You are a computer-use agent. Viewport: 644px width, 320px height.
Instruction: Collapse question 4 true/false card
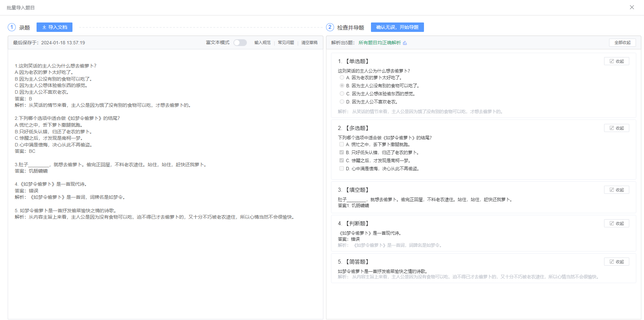pyautogui.click(x=616, y=223)
